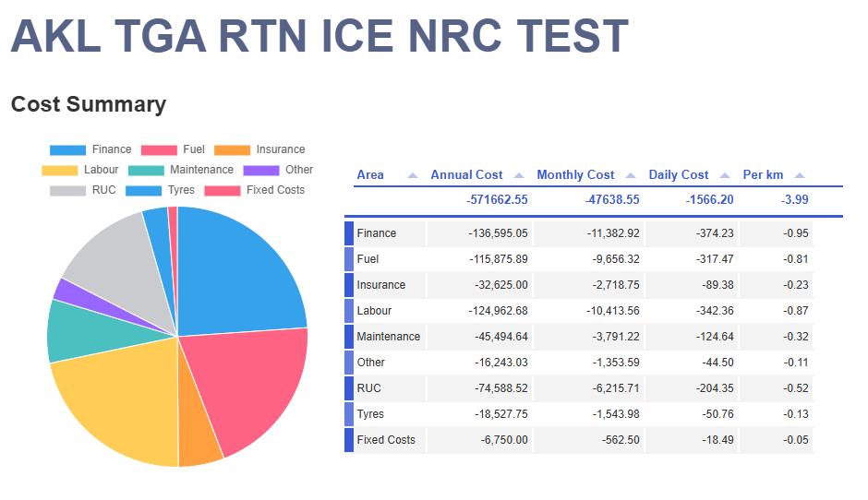Click sort arrow next to Per km
868x500 pixels.
pyautogui.click(x=800, y=175)
